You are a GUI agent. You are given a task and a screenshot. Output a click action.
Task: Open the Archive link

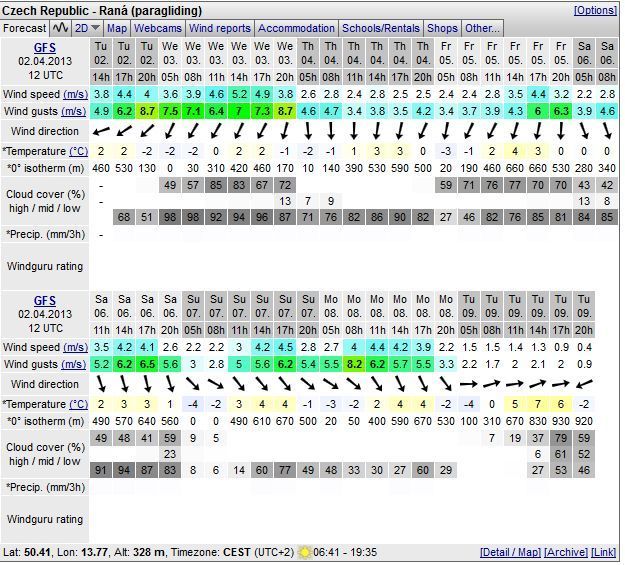(x=565, y=552)
